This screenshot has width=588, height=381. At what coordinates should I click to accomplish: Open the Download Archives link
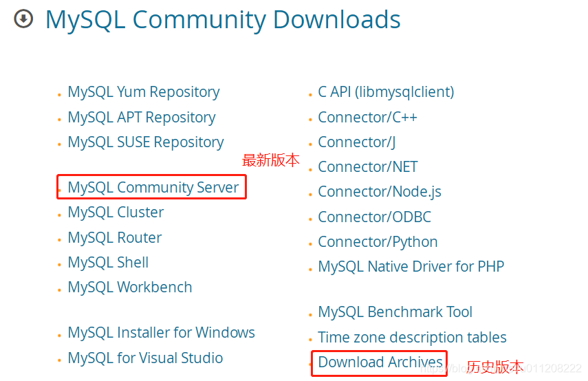click(380, 362)
